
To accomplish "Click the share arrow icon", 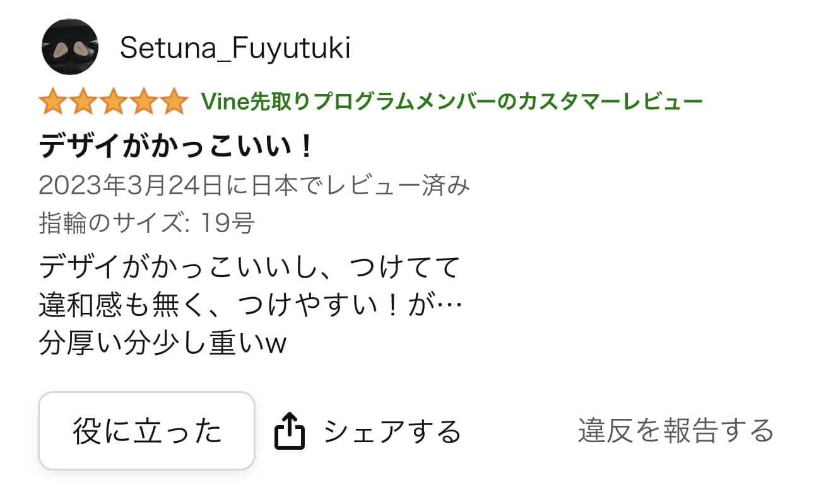I will [290, 431].
